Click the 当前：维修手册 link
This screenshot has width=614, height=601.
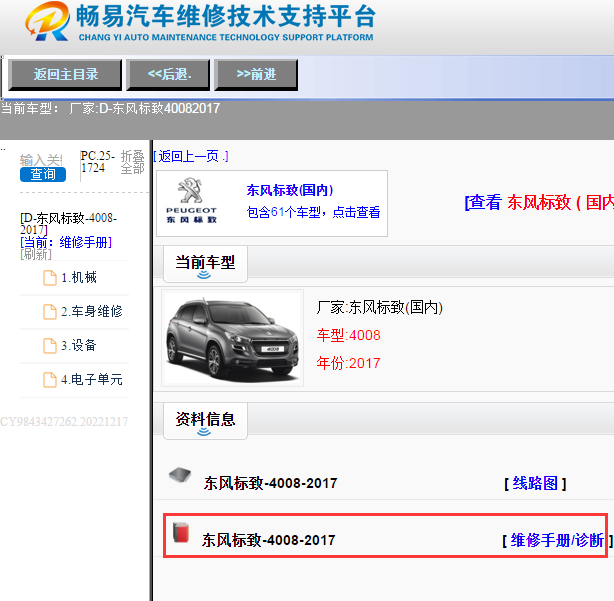[66, 242]
